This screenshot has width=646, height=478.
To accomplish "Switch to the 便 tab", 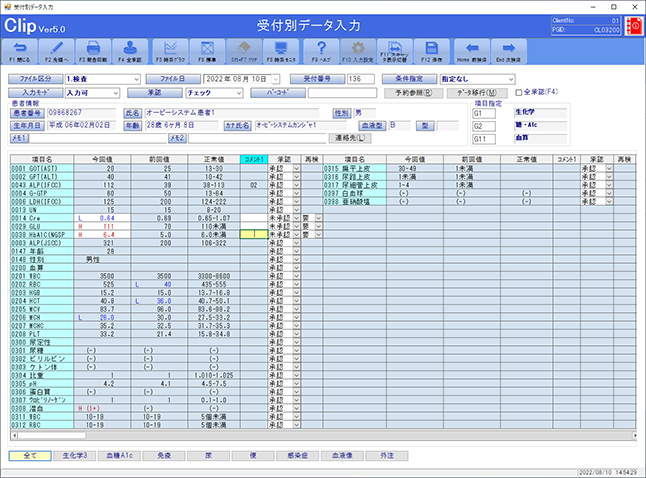I will [253, 456].
